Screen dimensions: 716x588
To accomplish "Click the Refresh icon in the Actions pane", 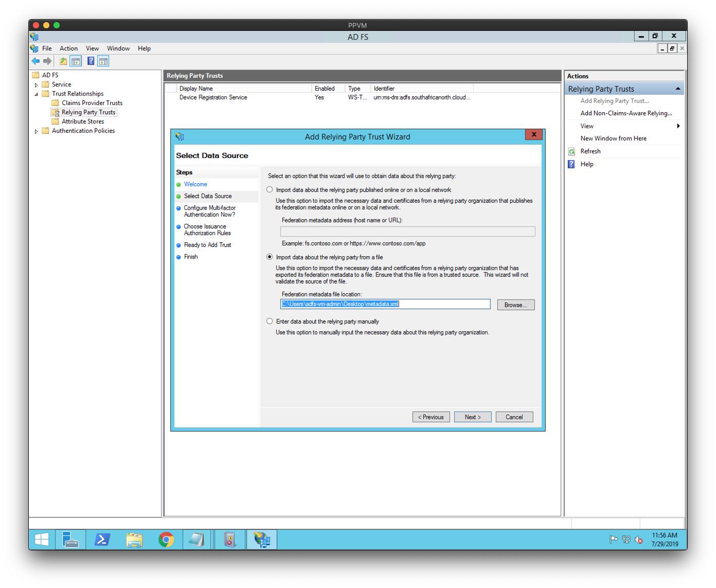I will pos(571,151).
